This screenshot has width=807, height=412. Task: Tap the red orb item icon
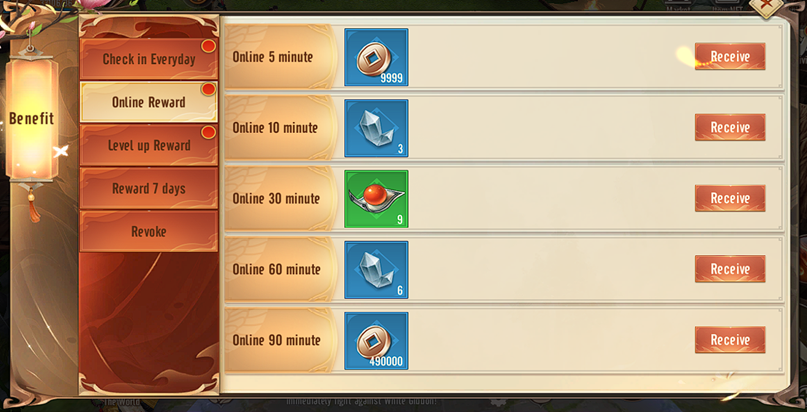376,199
